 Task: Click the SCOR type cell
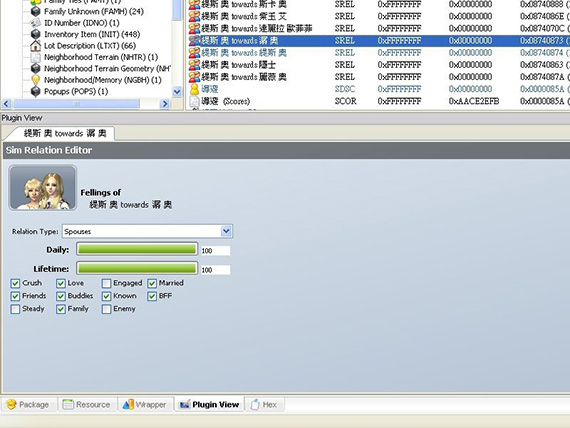coord(345,101)
